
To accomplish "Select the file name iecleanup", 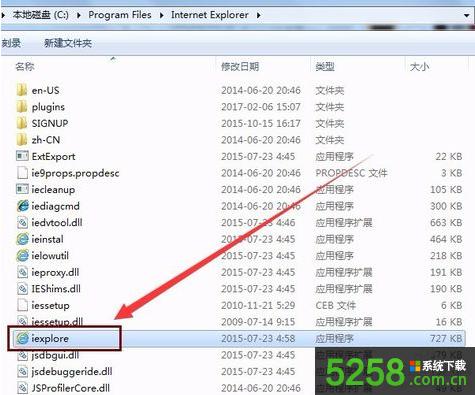I will pos(53,190).
